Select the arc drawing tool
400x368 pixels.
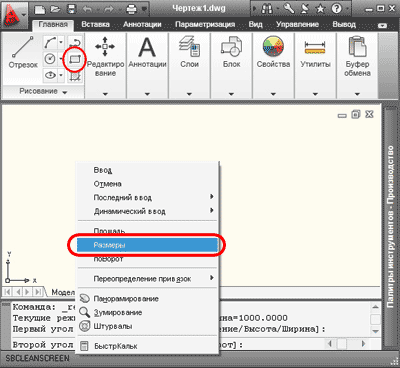coord(50,42)
